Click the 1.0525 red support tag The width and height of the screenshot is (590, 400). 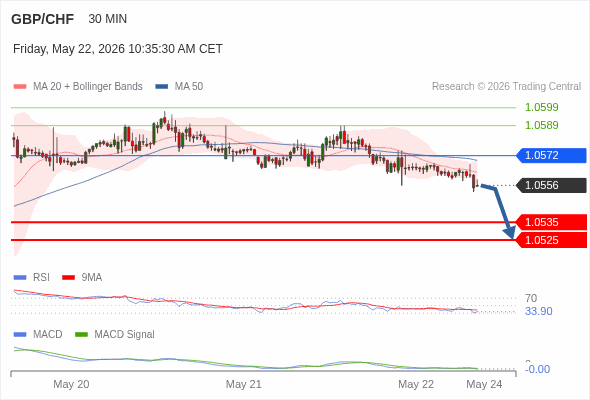pyautogui.click(x=551, y=240)
